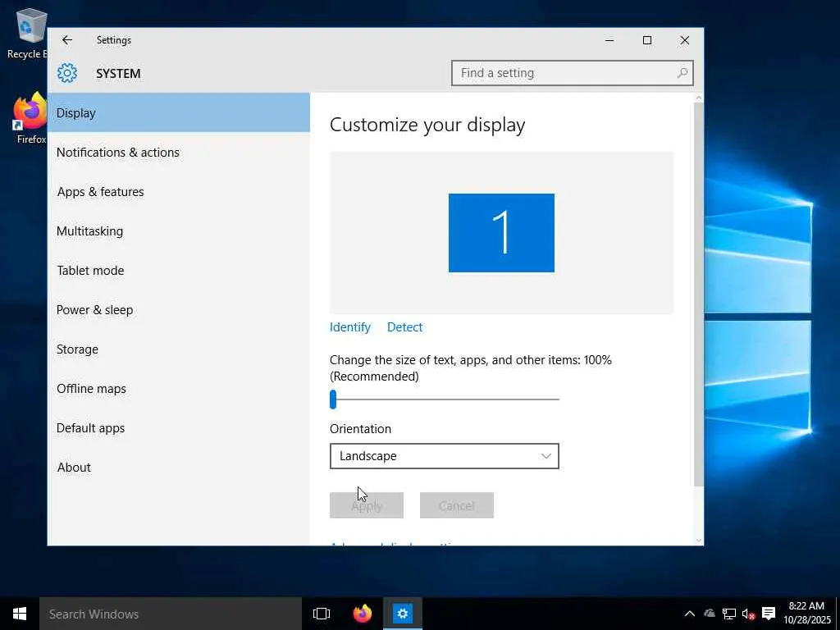Click the search magnifier in Find a setting

(682, 73)
